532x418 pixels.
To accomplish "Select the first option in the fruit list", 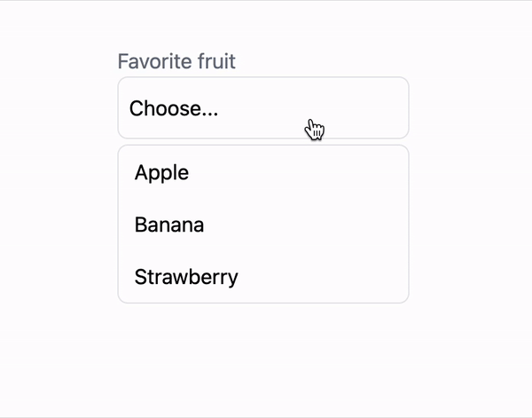I will pyautogui.click(x=263, y=172).
